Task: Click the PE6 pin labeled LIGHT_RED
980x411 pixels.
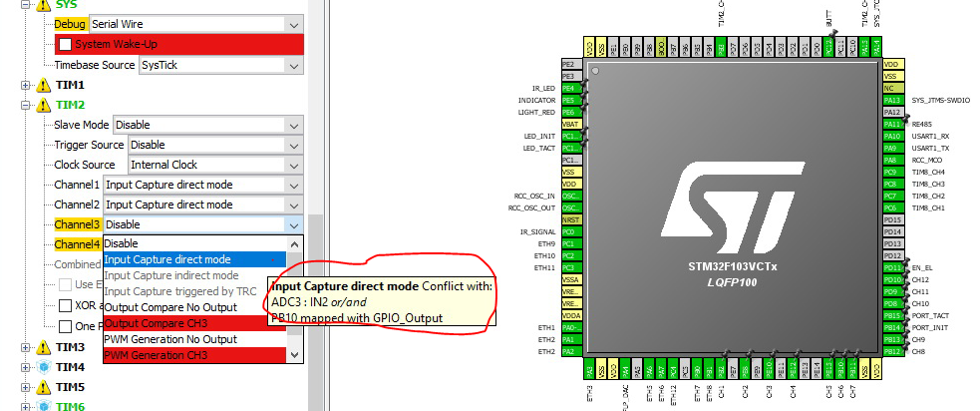Action: tap(571, 112)
